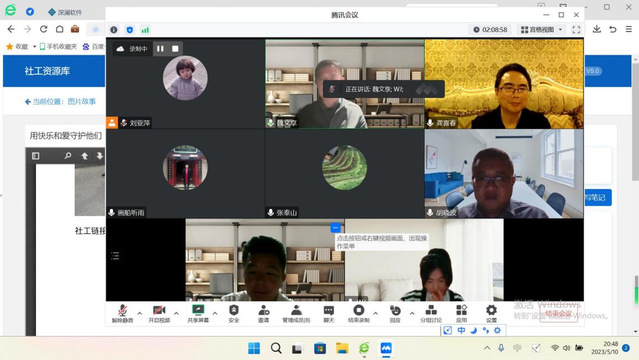
Task: Open the 宫格视图 layout dropdown
Action: point(542,30)
